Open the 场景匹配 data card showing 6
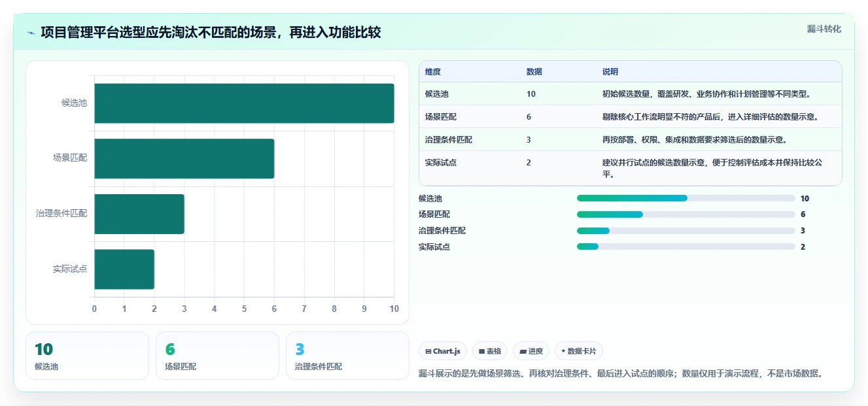 pyautogui.click(x=217, y=356)
